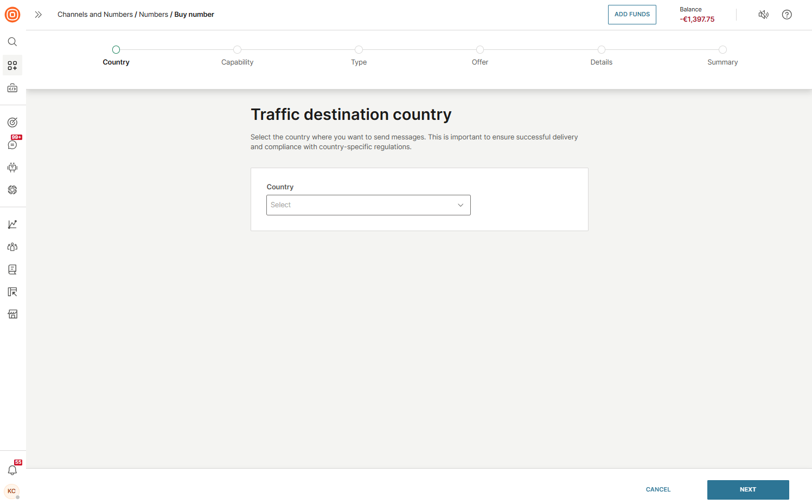The width and height of the screenshot is (812, 504).
Task: Open the conversations chat icon with 99+ badge
Action: [12, 145]
